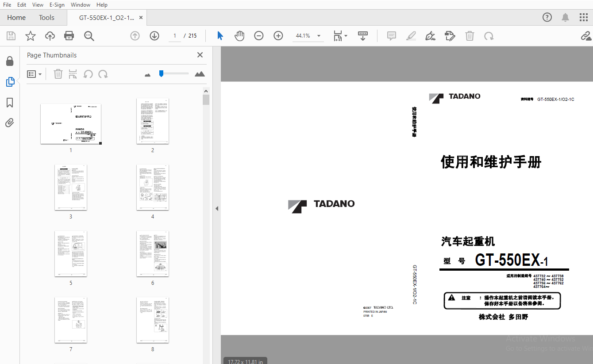Delete selected pages in thumbnails panel
Viewport: 593px width, 364px height.
[58, 74]
